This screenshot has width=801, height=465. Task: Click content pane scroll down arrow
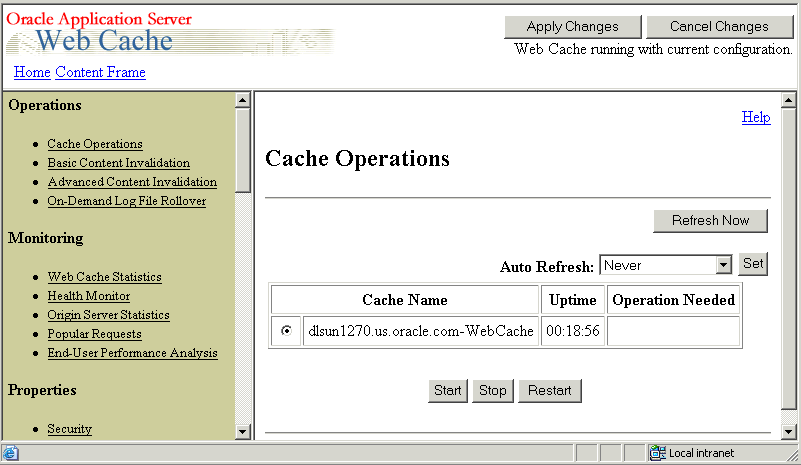(788, 432)
